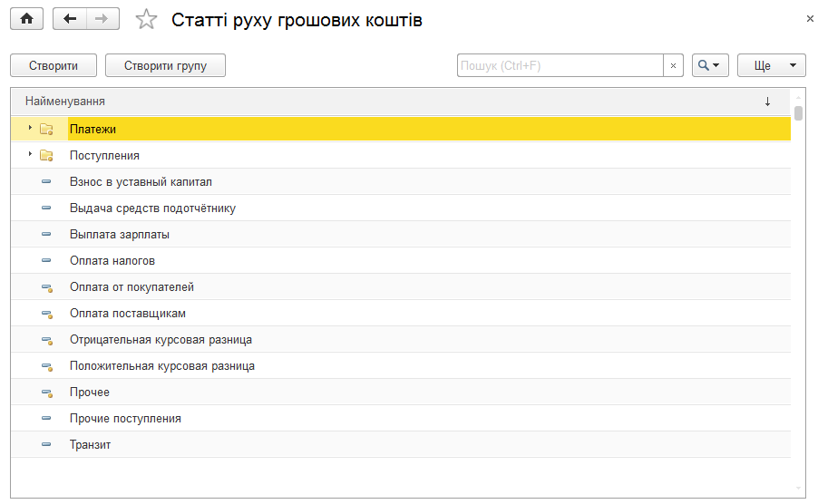Close the form with the top-right X
This screenshot has height=504, width=818.
pos(810,19)
